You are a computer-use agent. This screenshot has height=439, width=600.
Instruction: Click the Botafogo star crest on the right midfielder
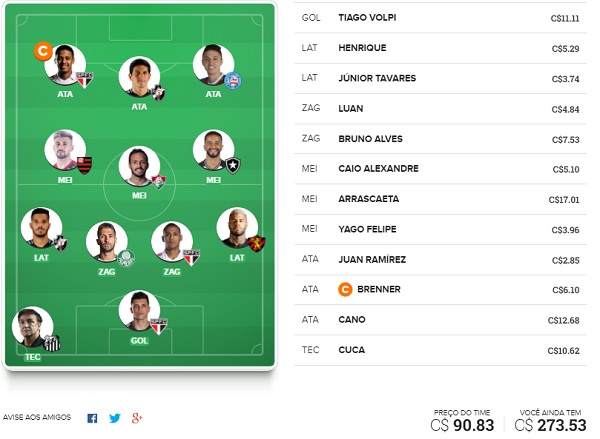(x=233, y=165)
